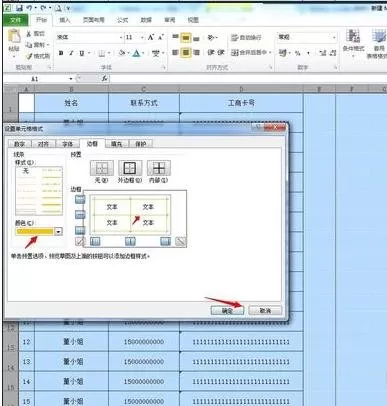
Task: Click the Save icon in the quick access toolbar
Action: tap(19, 8)
